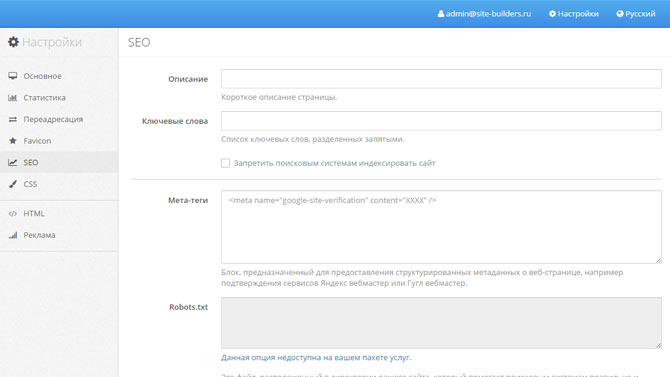
Task: Click the SEO page title
Action: pyautogui.click(x=139, y=42)
